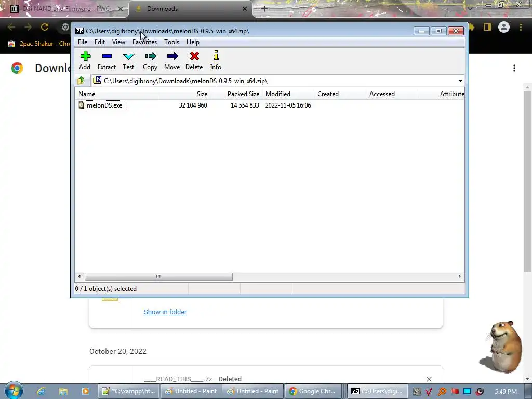Select the melonDS.exe file name
Image resolution: width=532 pixels, height=399 pixels.
click(x=105, y=105)
